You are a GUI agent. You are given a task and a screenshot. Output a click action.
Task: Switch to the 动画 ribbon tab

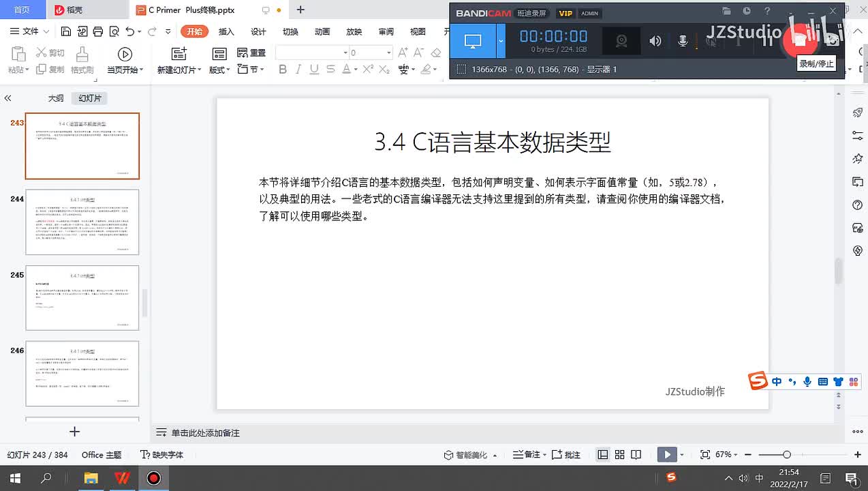coord(322,31)
